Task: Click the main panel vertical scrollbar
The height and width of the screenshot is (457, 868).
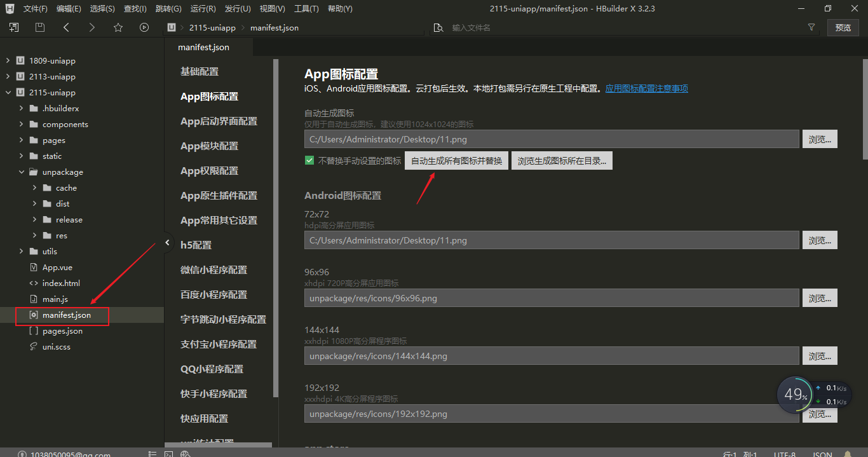Action: pos(865,108)
